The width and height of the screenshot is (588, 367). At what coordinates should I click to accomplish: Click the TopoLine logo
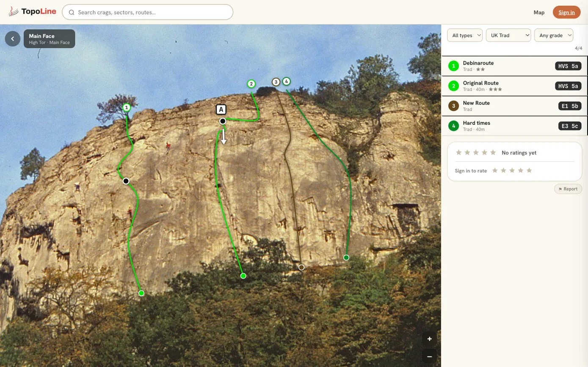pos(32,12)
